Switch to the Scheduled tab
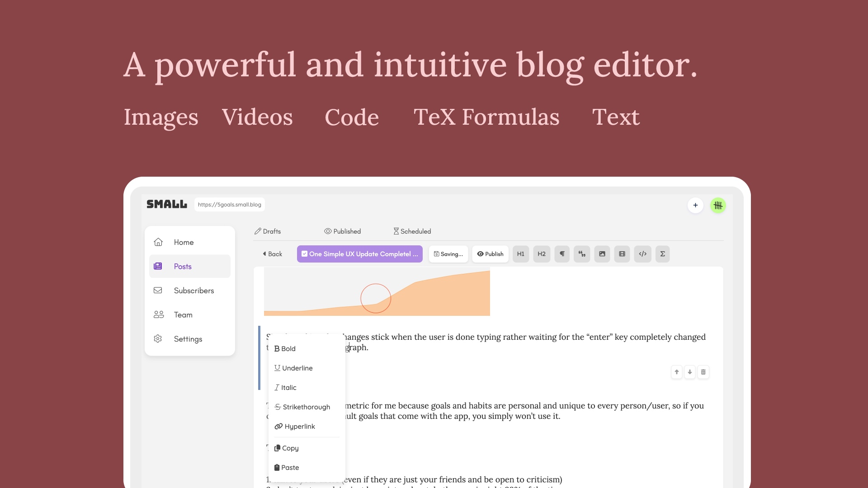 [412, 231]
